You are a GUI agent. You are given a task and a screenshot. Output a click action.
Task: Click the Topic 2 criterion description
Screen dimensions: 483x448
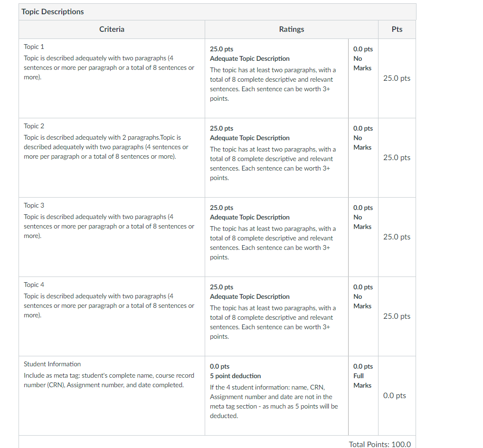coord(106,147)
